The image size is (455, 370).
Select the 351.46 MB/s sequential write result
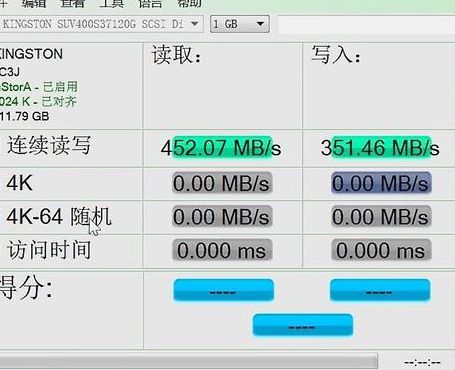coord(380,148)
